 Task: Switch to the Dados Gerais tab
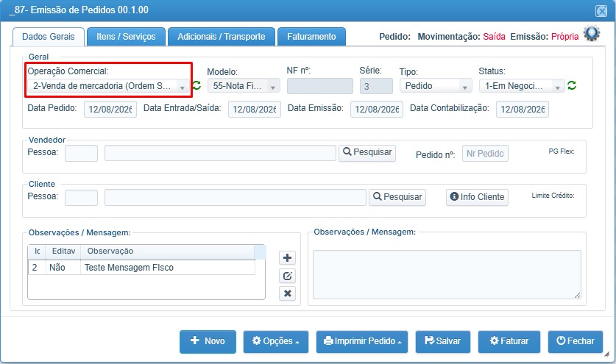(49, 37)
